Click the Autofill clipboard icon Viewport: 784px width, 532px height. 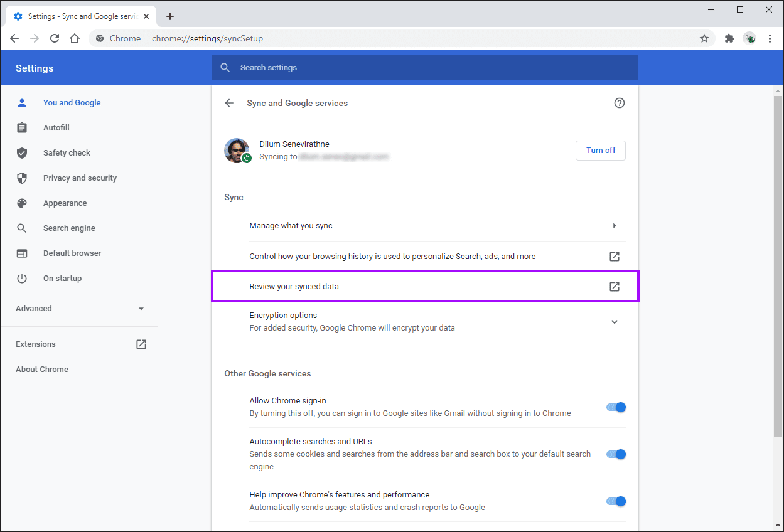(x=22, y=127)
